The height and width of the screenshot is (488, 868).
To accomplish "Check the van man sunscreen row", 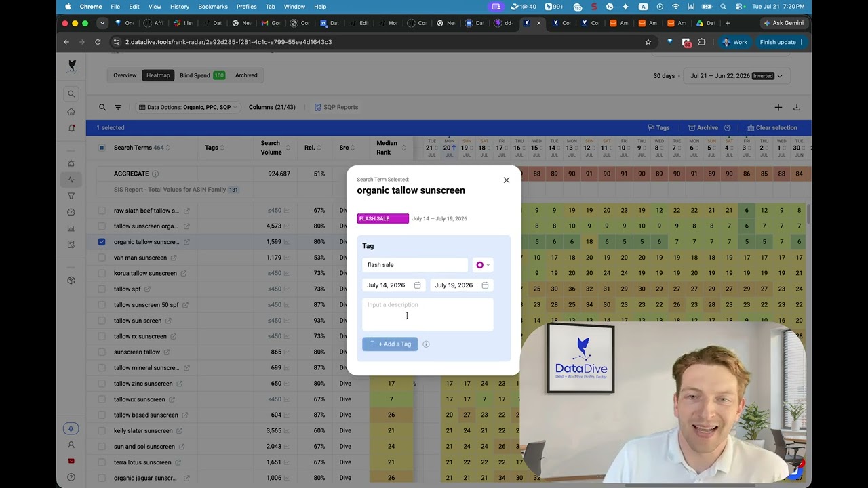I will 102,258.
